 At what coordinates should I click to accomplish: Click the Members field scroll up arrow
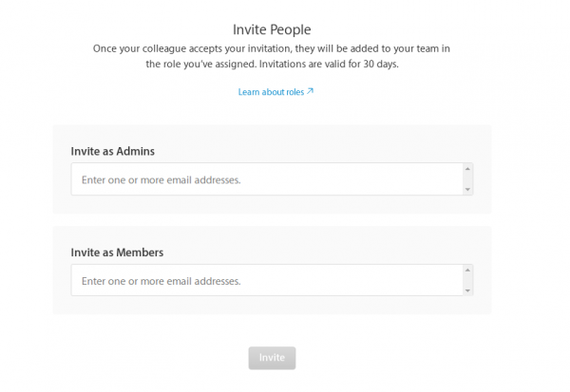click(467, 271)
